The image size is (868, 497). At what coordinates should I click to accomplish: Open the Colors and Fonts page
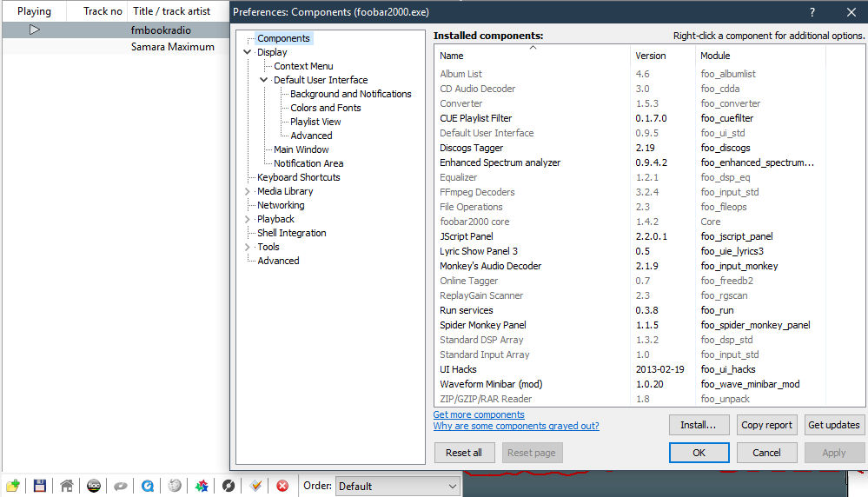[x=325, y=108]
